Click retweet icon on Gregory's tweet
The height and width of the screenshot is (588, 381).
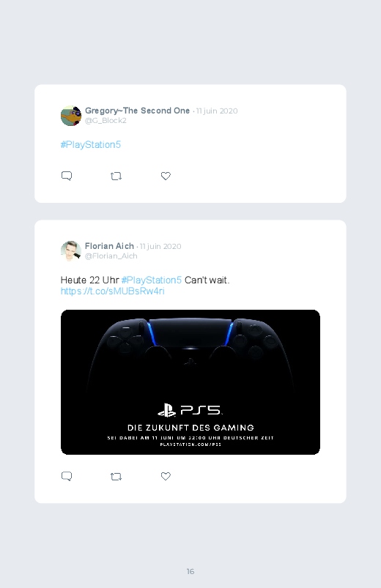click(x=116, y=176)
